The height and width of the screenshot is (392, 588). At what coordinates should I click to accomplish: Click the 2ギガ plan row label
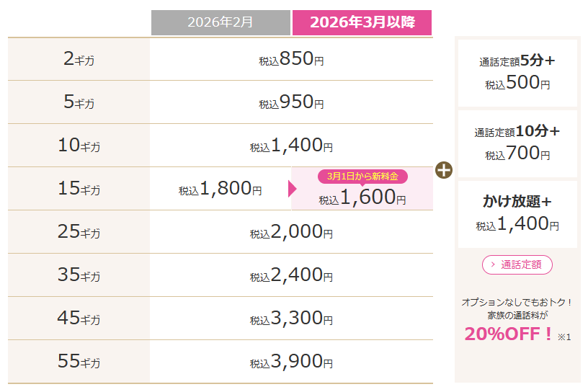[79, 59]
